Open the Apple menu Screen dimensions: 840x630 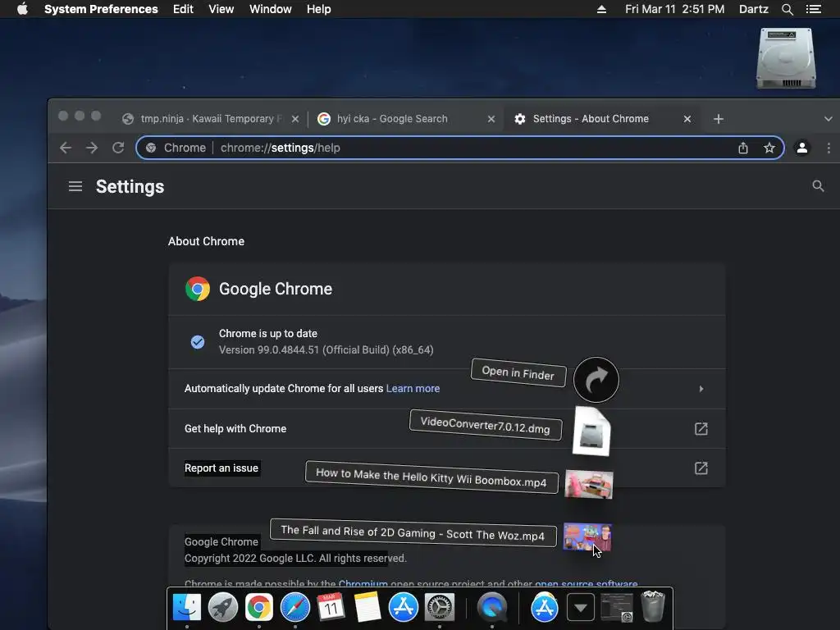click(x=22, y=9)
